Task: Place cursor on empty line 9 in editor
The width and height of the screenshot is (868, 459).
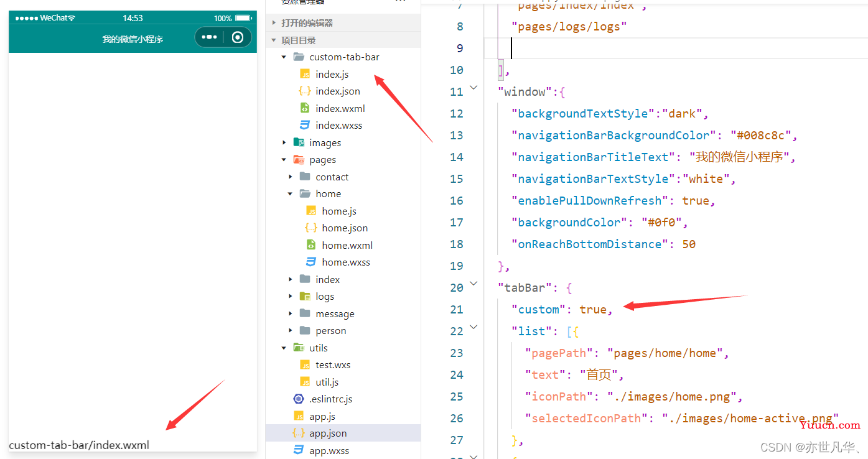Action: tap(676, 48)
